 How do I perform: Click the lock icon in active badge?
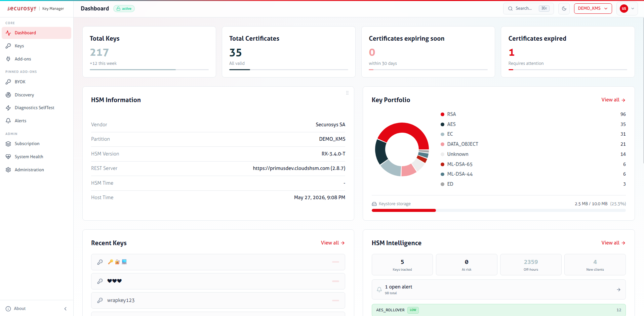118,9
